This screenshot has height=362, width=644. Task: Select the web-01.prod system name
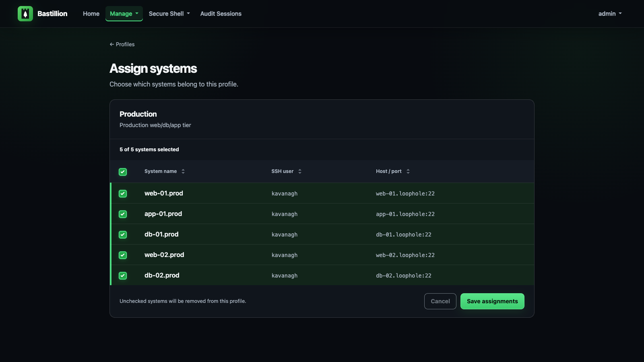(164, 193)
